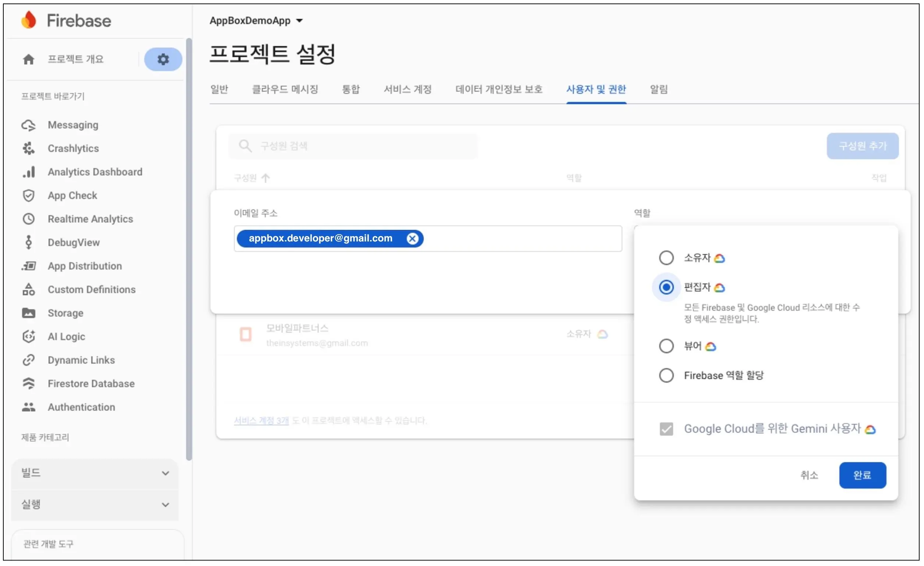Open Authentication in the sidebar
Image resolution: width=924 pixels, height=566 pixels.
[81, 407]
